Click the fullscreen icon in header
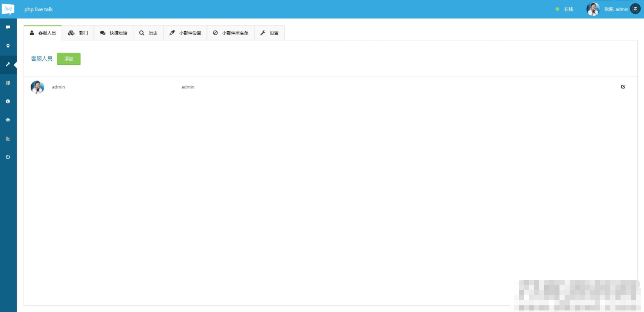644x312 pixels. 635,9
